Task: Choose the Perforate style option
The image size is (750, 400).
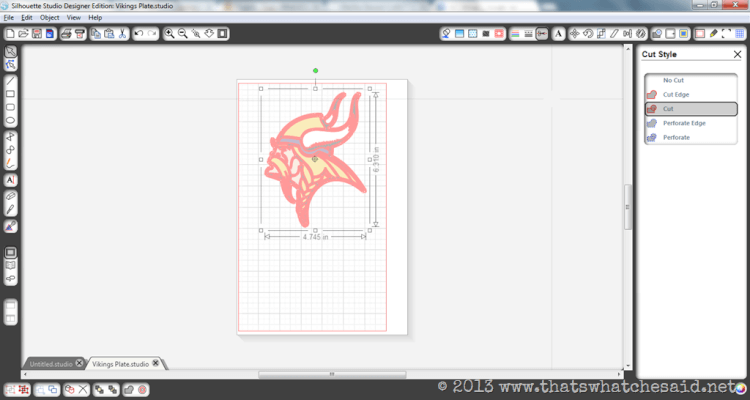Action: click(691, 137)
